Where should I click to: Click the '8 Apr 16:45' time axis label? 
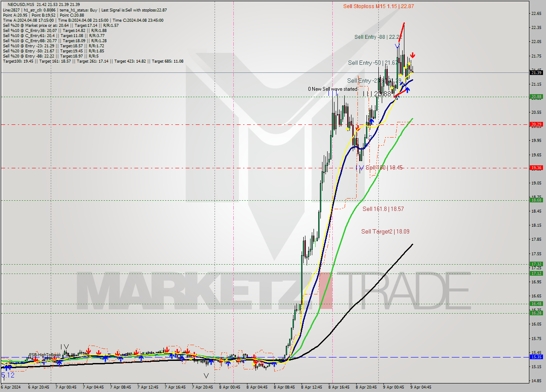click(340, 387)
